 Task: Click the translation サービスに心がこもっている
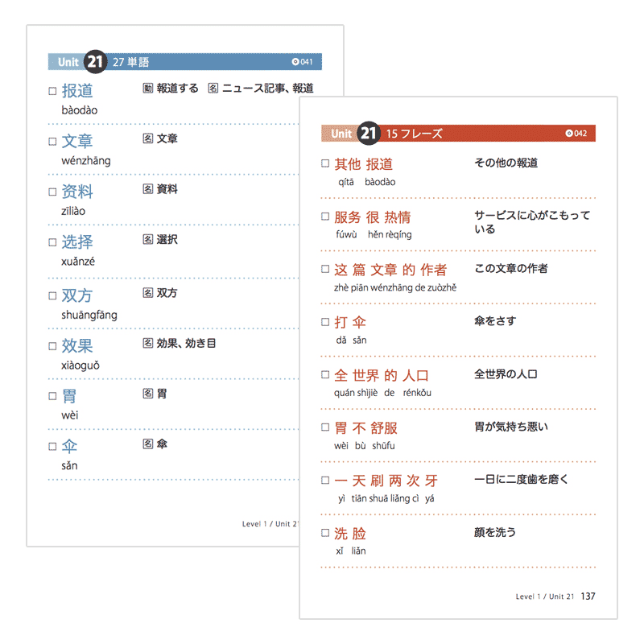point(532,222)
